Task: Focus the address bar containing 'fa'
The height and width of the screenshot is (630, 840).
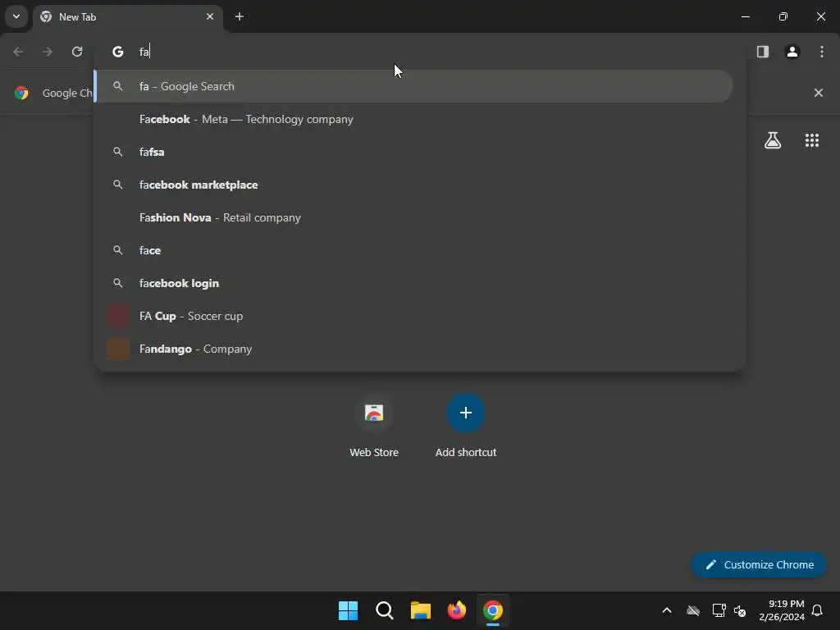Action: pyautogui.click(x=420, y=52)
